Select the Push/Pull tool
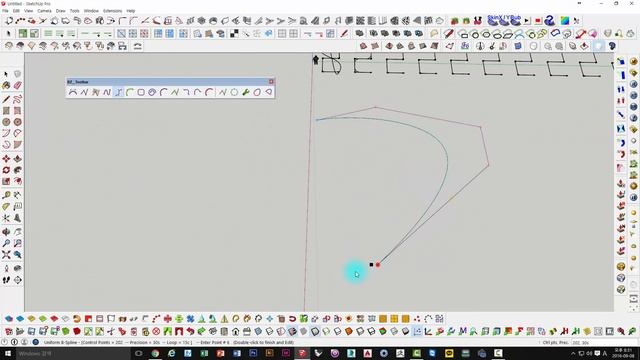 (18, 159)
